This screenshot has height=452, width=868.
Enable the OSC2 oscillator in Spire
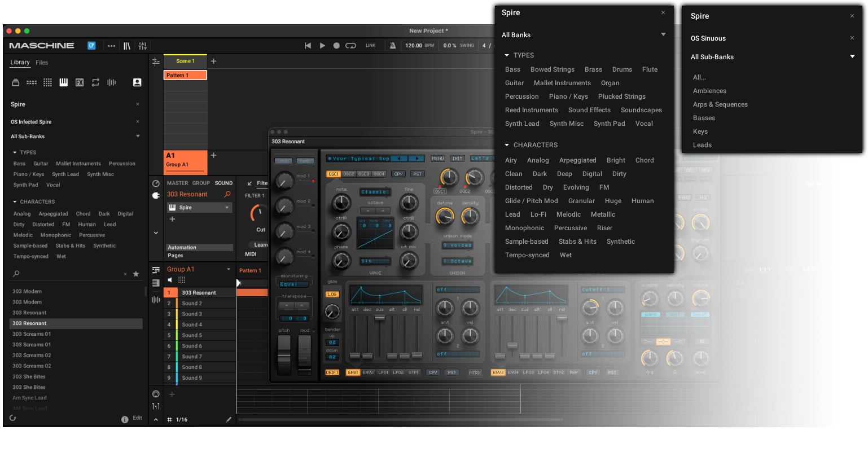click(x=349, y=174)
